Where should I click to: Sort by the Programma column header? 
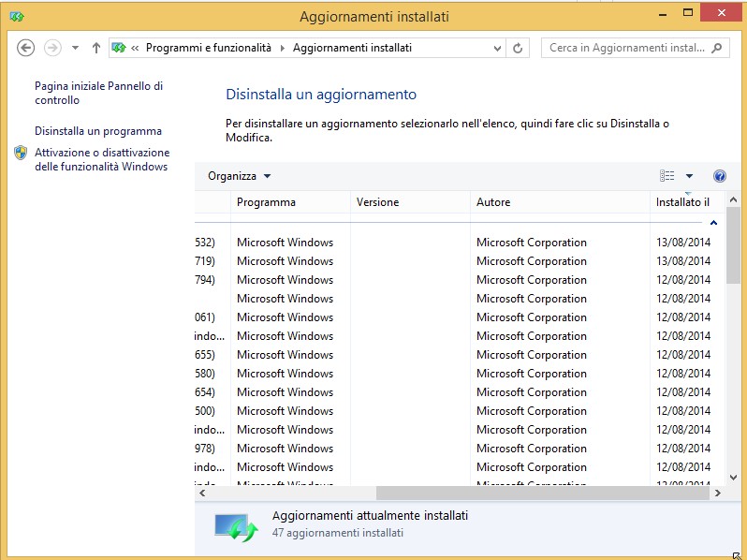click(x=290, y=202)
